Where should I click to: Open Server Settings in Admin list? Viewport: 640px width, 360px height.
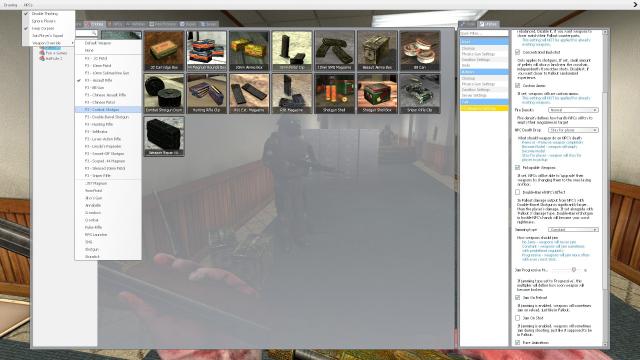click(x=484, y=96)
